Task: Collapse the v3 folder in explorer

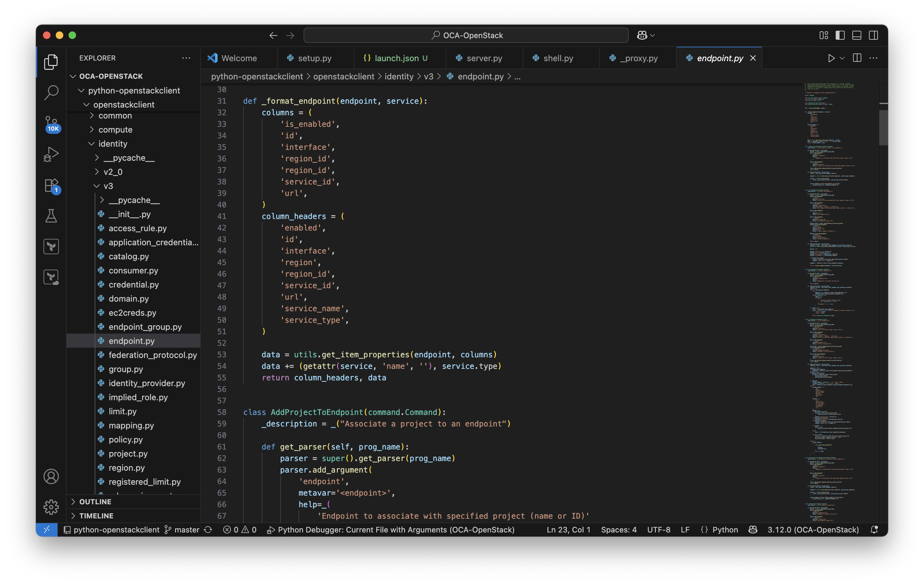Action: tap(108, 186)
